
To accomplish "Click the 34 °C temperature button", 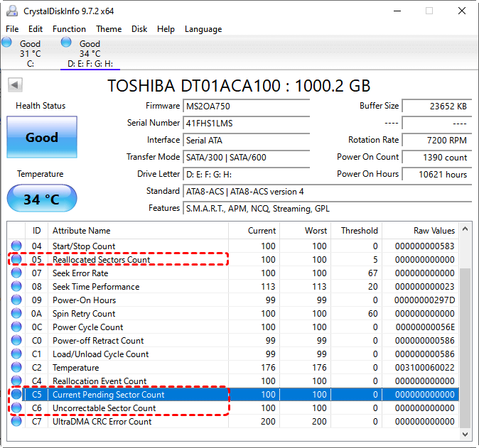I will click(x=42, y=200).
